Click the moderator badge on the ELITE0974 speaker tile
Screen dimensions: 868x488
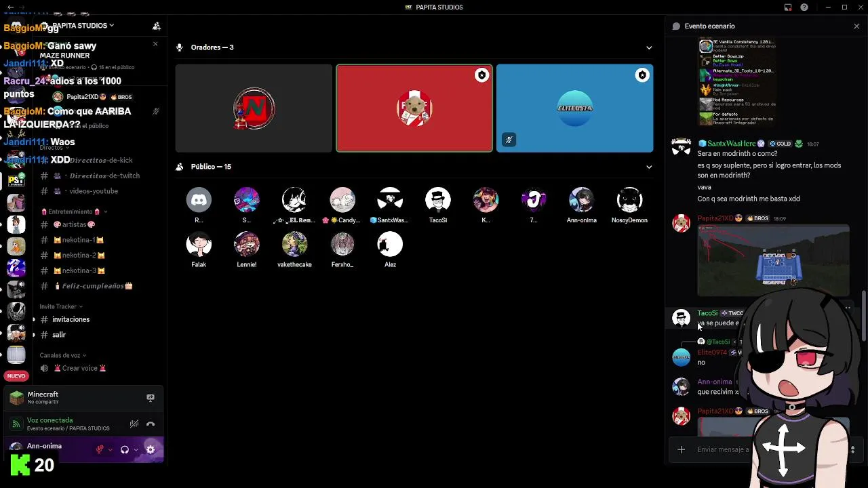click(642, 75)
